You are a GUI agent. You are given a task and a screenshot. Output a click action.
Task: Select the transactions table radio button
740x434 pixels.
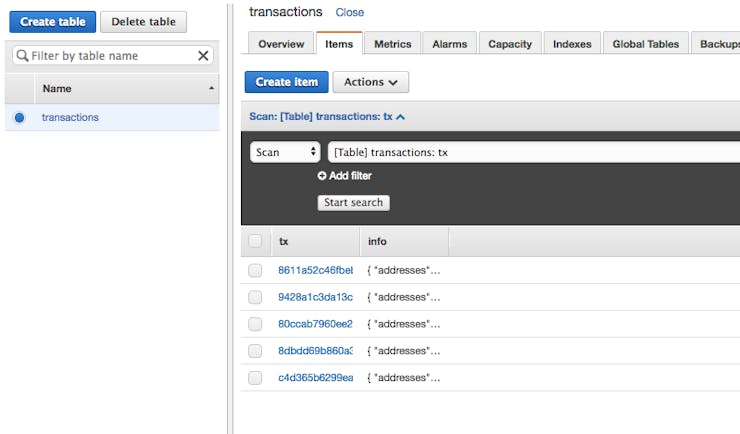pos(19,117)
